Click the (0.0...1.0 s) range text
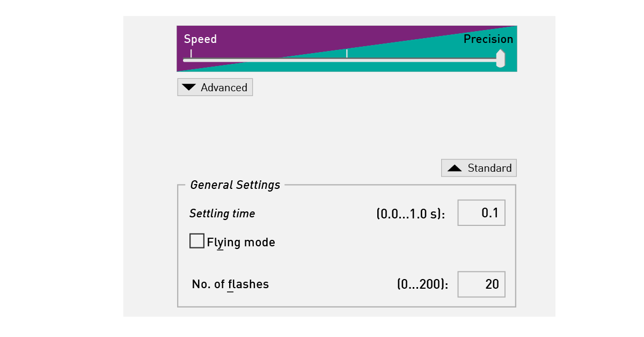Viewport: 644px width, 337px height. tap(411, 214)
